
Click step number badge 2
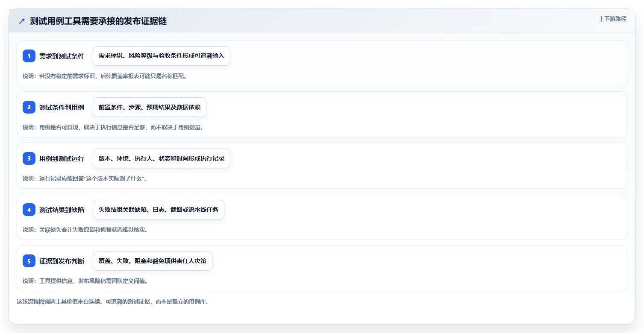(29, 107)
